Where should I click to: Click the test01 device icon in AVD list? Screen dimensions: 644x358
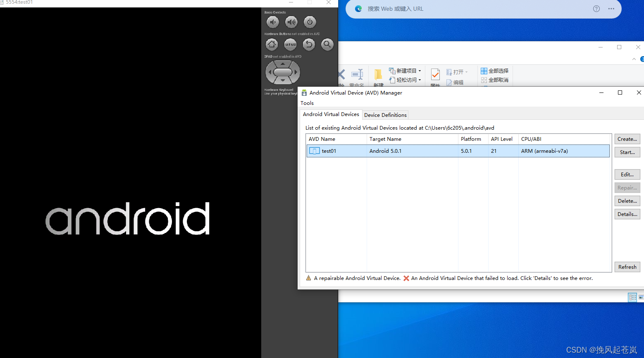point(315,151)
